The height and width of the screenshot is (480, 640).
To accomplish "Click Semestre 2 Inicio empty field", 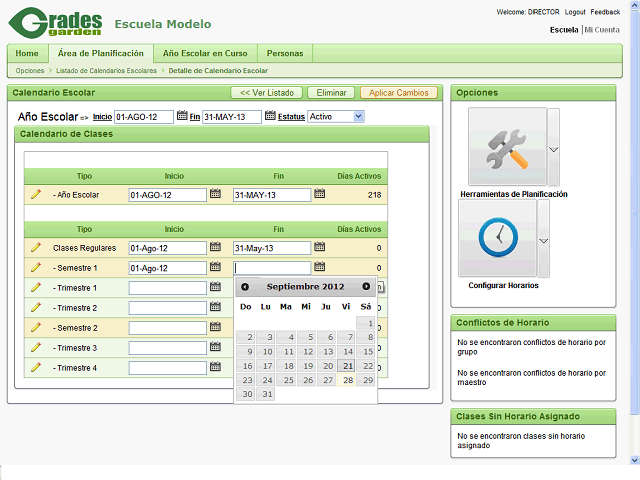I will pyautogui.click(x=168, y=328).
